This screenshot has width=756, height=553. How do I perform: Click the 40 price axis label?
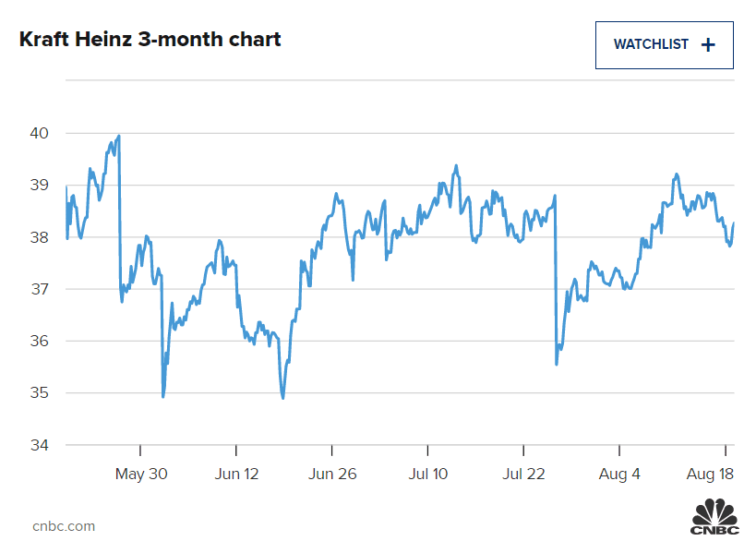(x=39, y=133)
